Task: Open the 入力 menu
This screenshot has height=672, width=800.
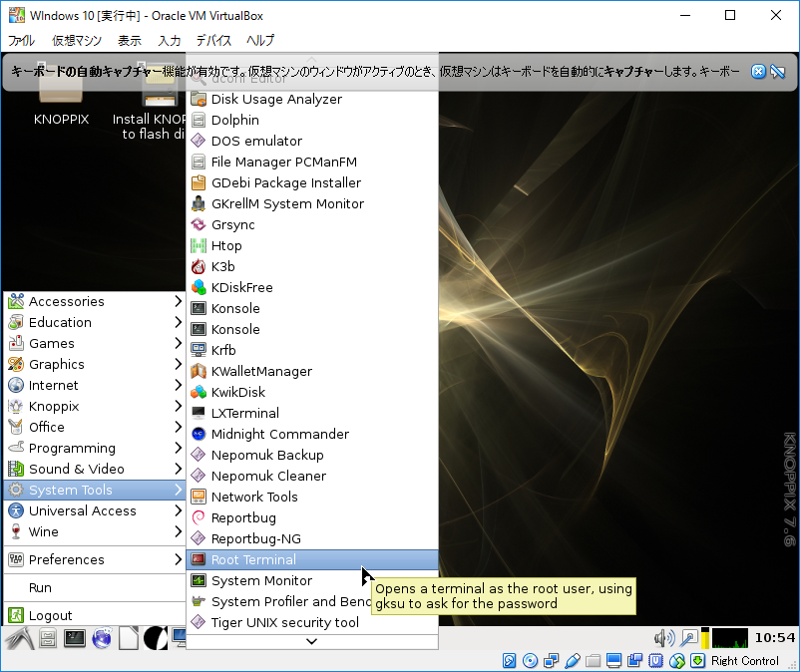Action: [170, 40]
